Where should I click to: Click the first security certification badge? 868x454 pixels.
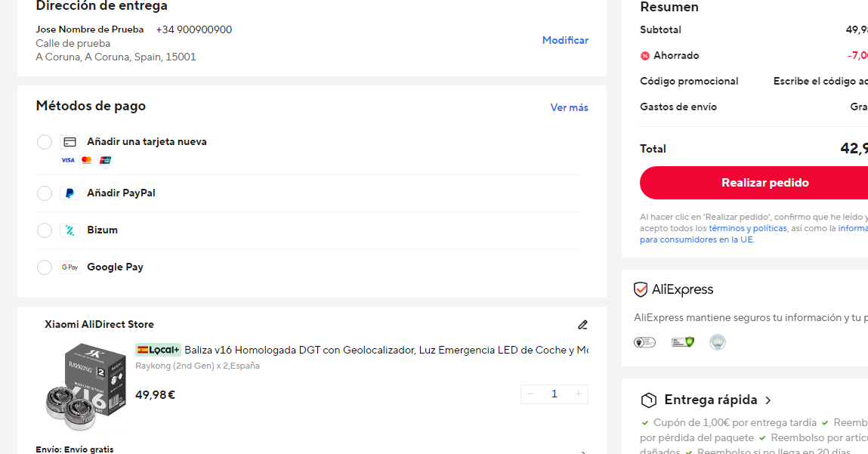click(644, 342)
